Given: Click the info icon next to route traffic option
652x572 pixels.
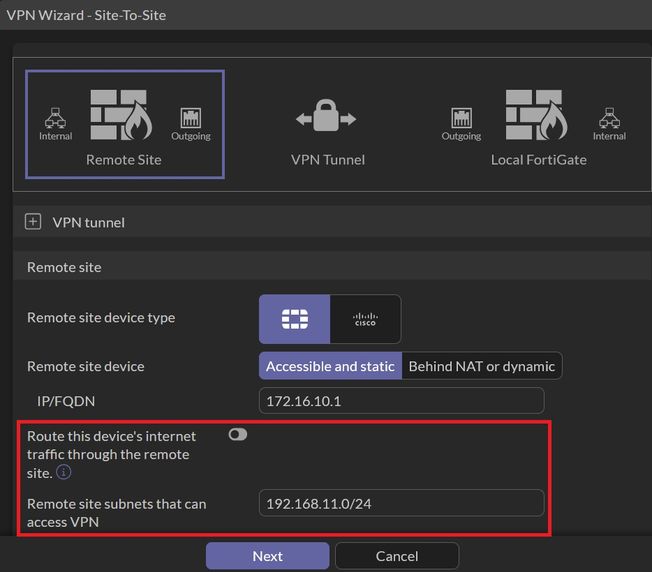Looking at the screenshot, I should pyautogui.click(x=64, y=472).
